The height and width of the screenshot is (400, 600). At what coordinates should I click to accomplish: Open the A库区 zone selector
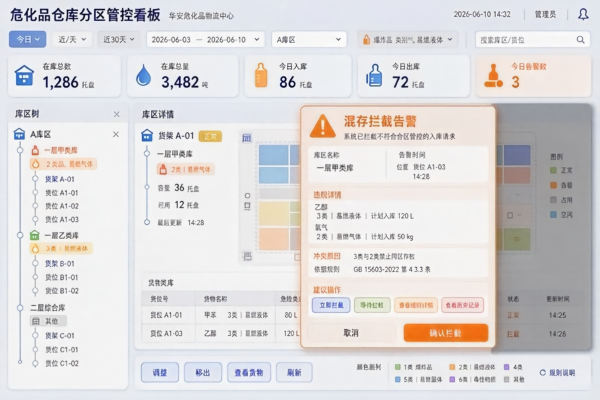coord(309,40)
